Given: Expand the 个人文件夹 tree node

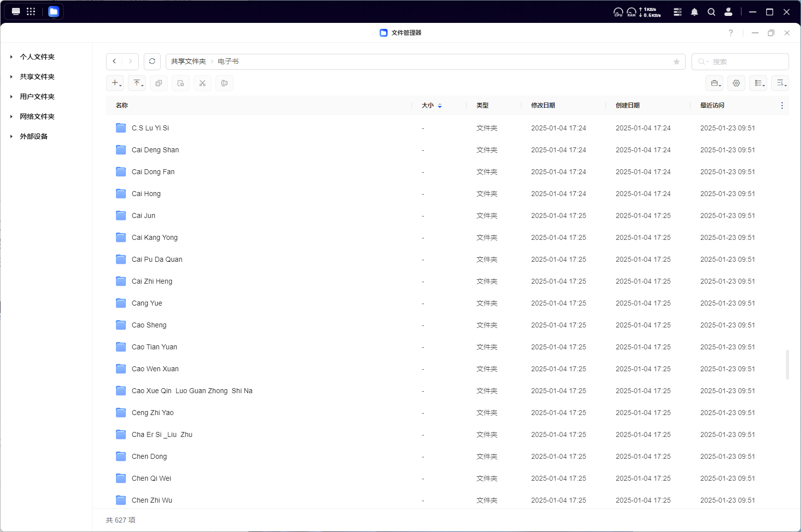Looking at the screenshot, I should [x=11, y=57].
